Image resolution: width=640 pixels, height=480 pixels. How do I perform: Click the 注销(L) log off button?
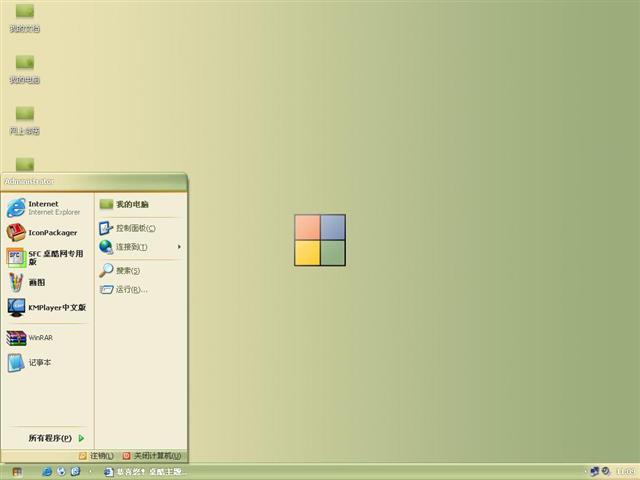pos(96,456)
